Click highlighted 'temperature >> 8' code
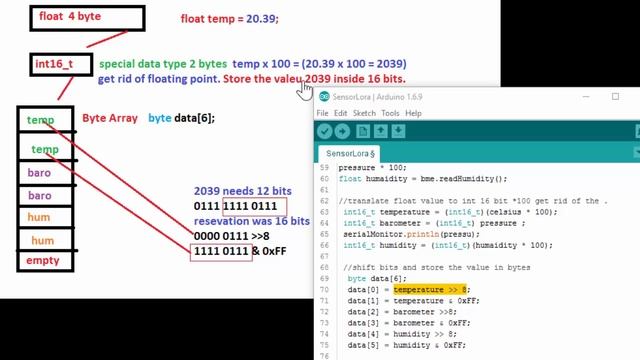The height and width of the screenshot is (360, 640). point(430,289)
